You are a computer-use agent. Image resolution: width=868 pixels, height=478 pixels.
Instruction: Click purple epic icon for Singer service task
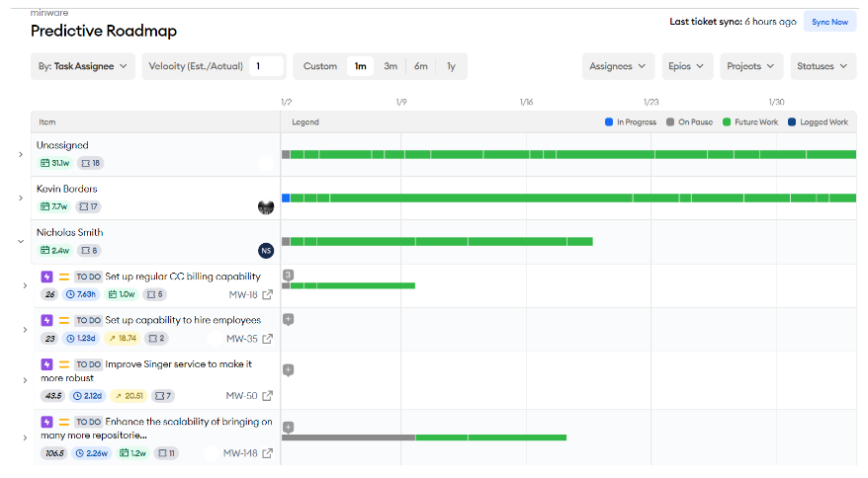(47, 364)
